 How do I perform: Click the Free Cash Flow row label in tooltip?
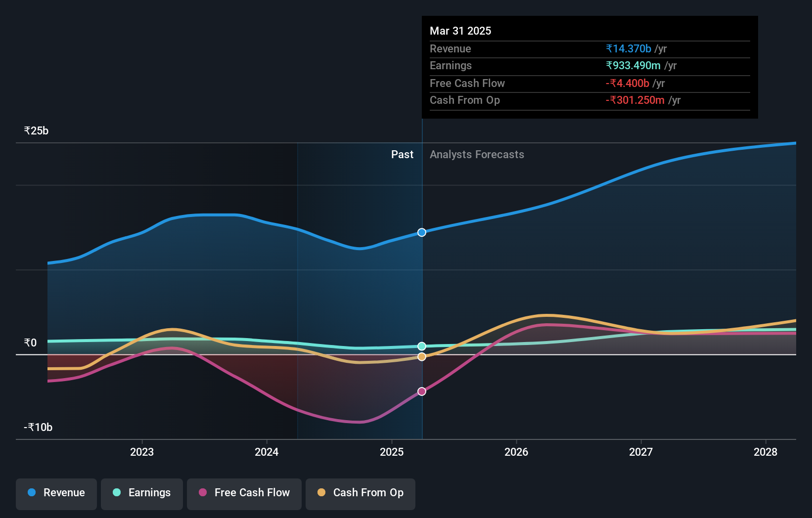pyautogui.click(x=467, y=83)
